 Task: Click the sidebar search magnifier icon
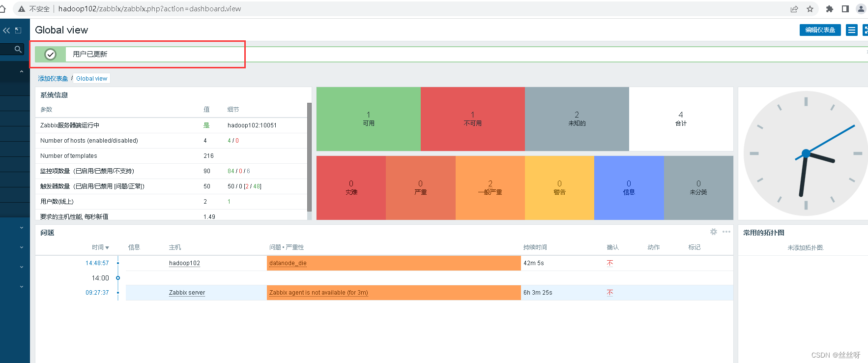coord(18,49)
